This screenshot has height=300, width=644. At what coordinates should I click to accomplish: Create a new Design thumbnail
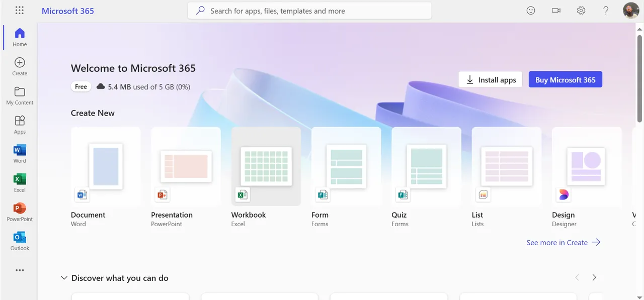click(x=587, y=166)
